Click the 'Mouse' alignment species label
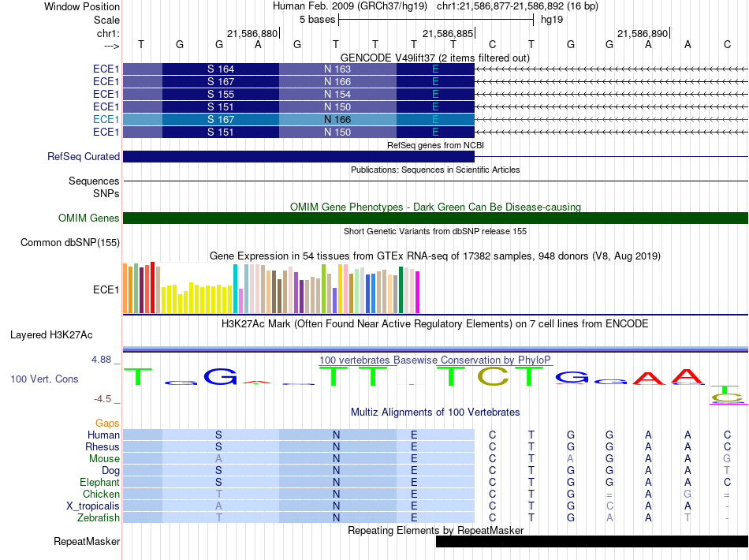This screenshot has height=560, width=749. pos(104,459)
